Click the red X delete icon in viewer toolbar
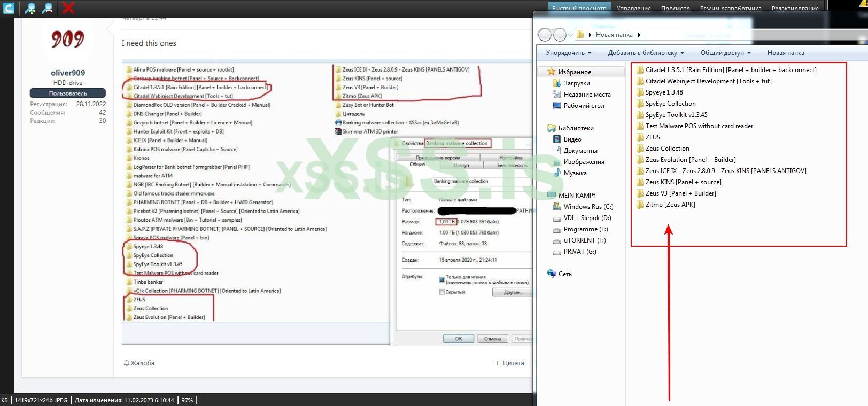This screenshot has width=868, height=406. [x=68, y=8]
